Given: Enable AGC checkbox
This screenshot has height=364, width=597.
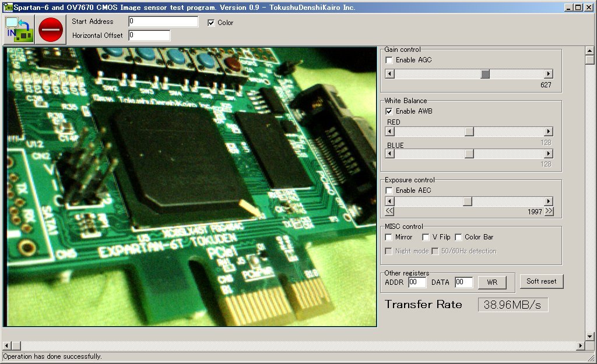Looking at the screenshot, I should click(x=389, y=60).
